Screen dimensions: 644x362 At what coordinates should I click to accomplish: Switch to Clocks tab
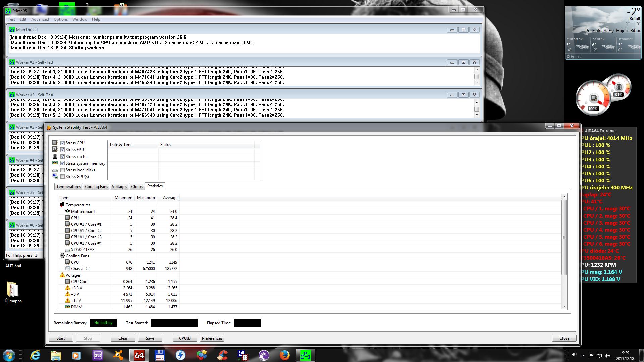(137, 187)
